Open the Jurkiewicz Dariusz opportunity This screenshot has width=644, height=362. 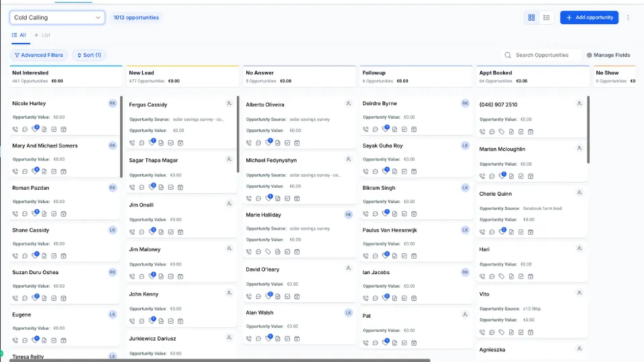pos(152,339)
